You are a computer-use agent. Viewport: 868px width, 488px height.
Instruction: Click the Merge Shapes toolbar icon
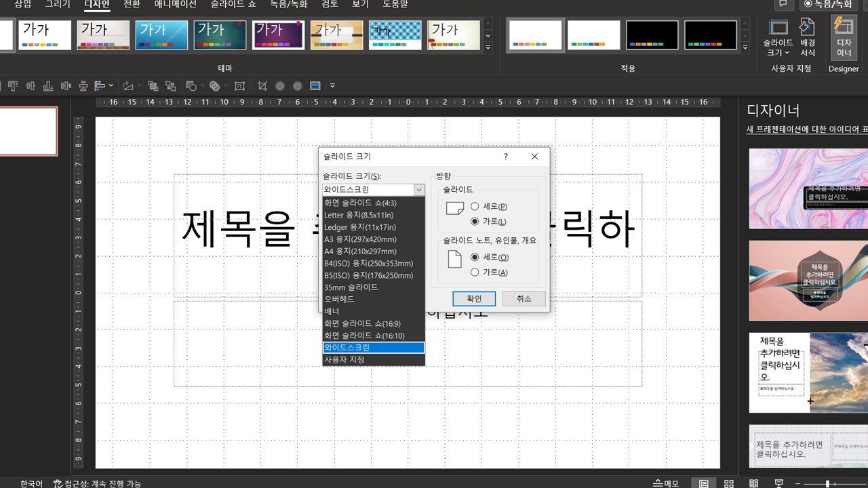click(x=214, y=86)
